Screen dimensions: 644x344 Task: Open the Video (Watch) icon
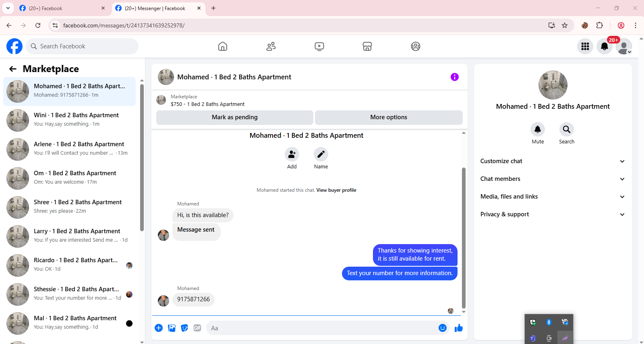pyautogui.click(x=319, y=46)
